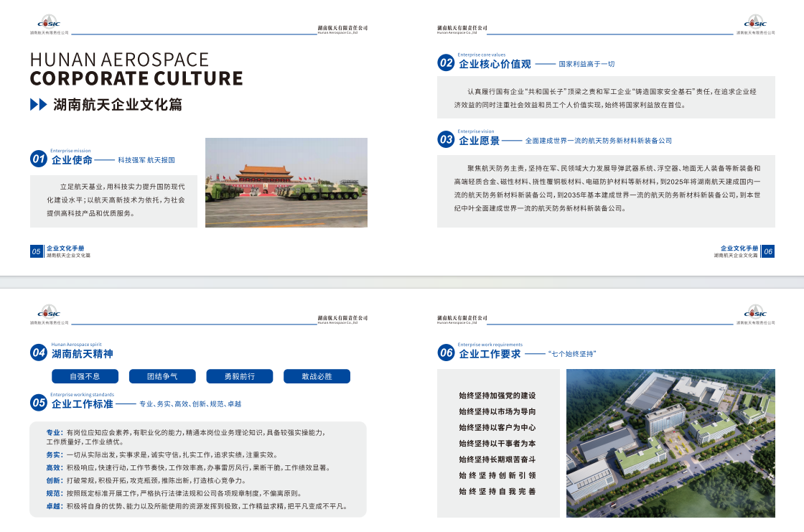Viewport: 804px width, 532px height.
Task: Click the page number 05 footer box
Action: coord(37,251)
